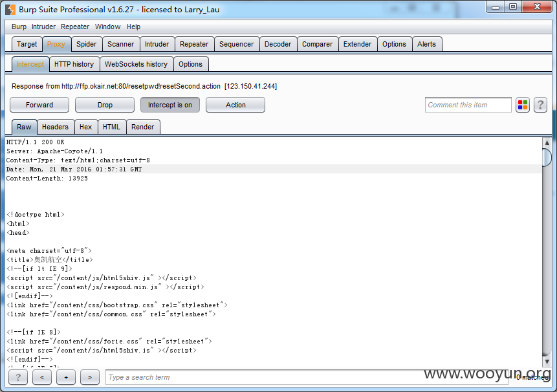557x392 pixels.
Task: Click the title tag line
Action: [50, 260]
